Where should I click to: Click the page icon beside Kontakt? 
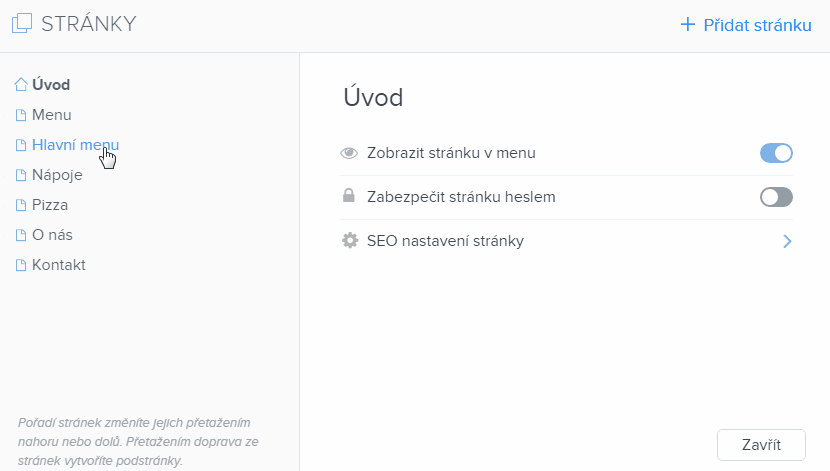coord(21,265)
